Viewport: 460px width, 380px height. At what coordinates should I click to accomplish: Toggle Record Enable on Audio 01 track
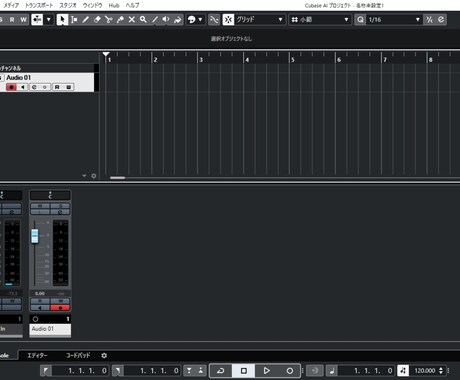pos(11,87)
